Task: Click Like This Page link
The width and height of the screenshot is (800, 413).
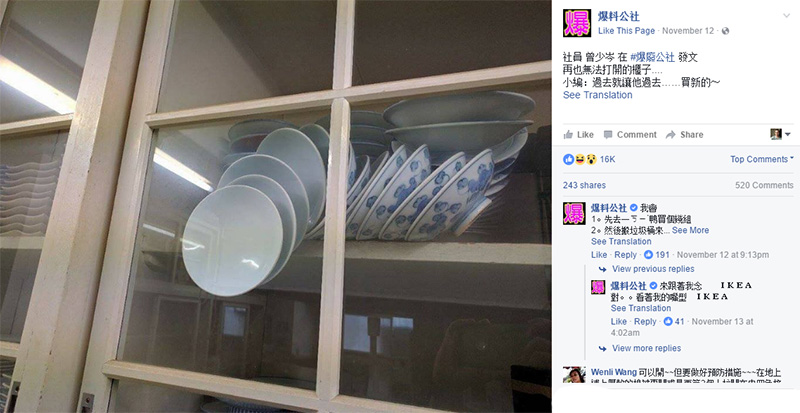Action: (x=626, y=31)
